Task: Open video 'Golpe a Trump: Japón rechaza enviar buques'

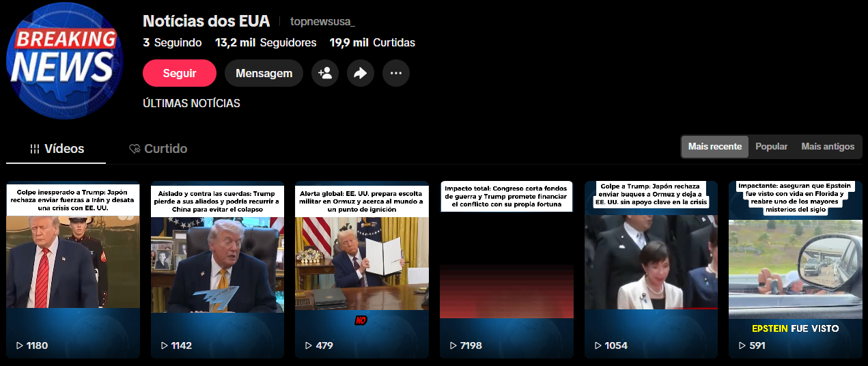Action: tap(652, 270)
